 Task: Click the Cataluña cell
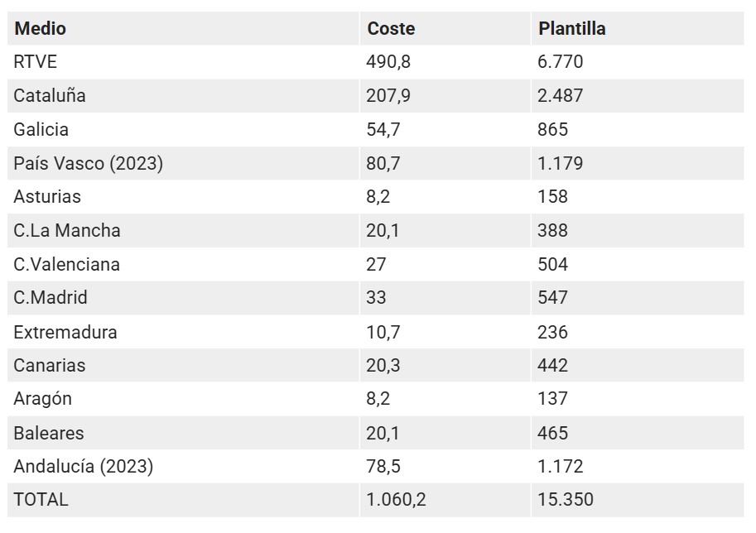coord(50,96)
